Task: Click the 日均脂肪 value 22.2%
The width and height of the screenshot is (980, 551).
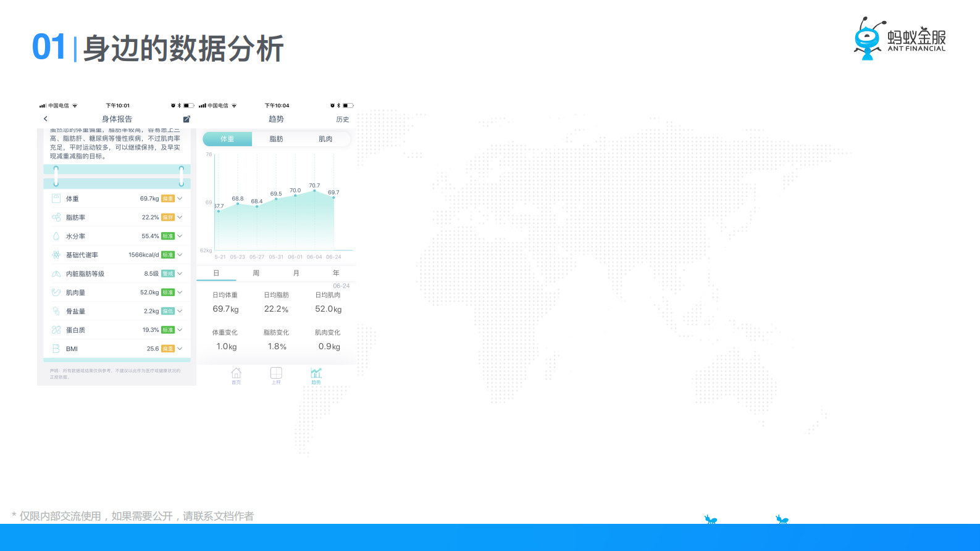Action: [x=276, y=309]
